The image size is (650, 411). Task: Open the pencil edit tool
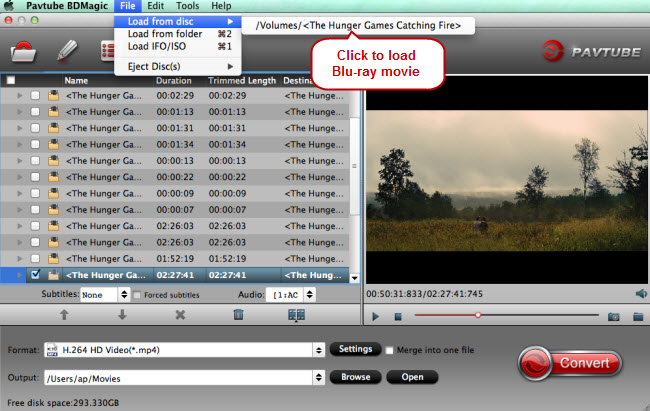[68, 50]
